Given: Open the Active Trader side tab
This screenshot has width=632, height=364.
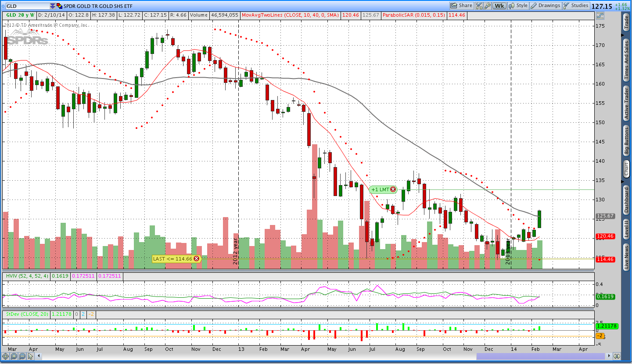Looking at the screenshot, I should point(626,103).
